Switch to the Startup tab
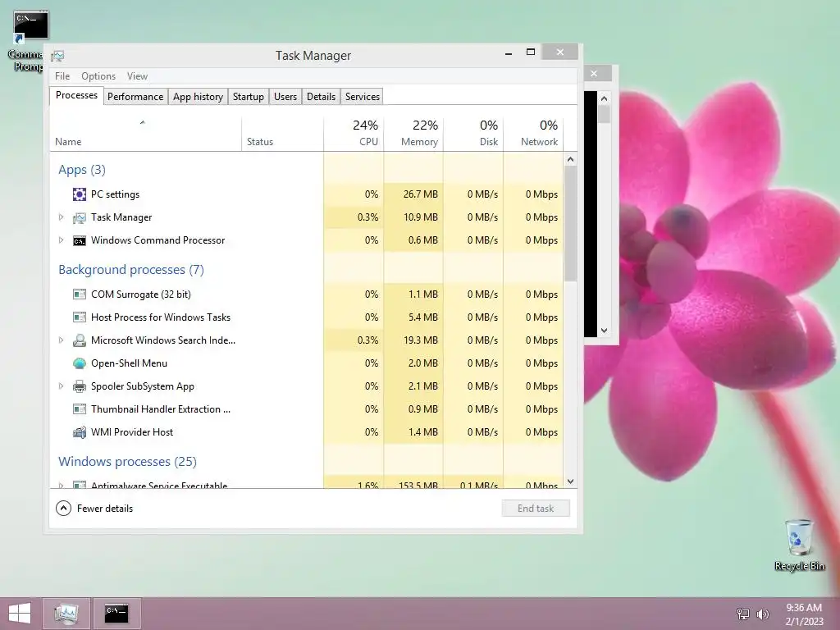This screenshot has height=630, width=840. pyautogui.click(x=248, y=97)
